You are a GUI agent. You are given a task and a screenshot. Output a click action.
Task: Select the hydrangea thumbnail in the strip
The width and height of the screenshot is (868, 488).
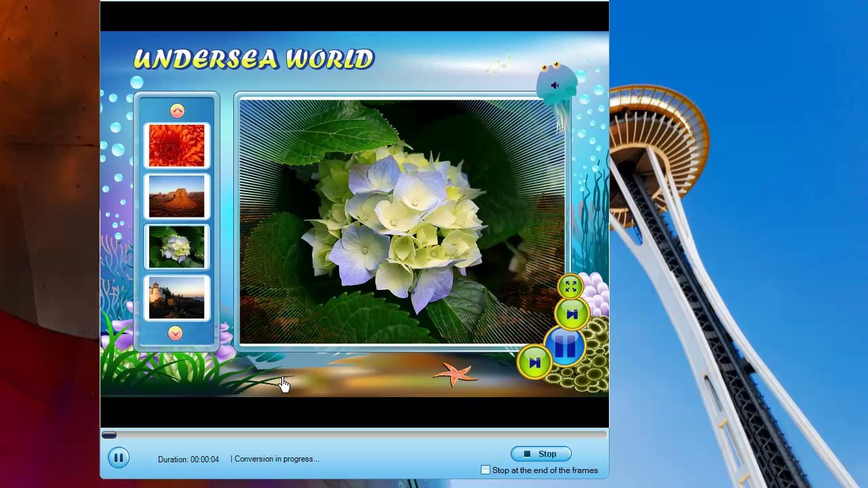point(176,247)
